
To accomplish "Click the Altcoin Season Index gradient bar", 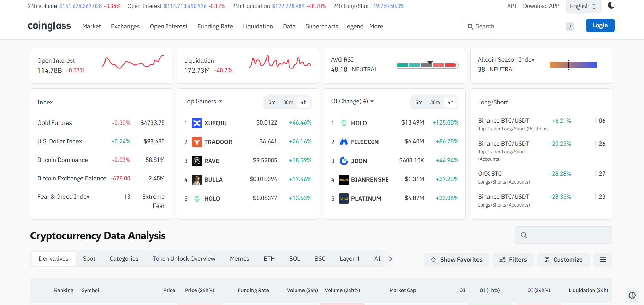I will tap(573, 65).
